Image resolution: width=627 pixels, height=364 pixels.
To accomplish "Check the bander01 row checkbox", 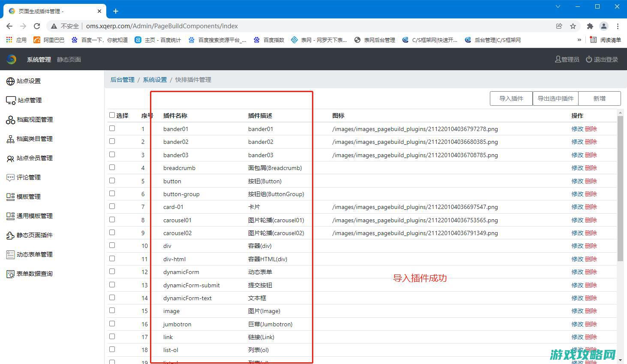I will pyautogui.click(x=112, y=128).
